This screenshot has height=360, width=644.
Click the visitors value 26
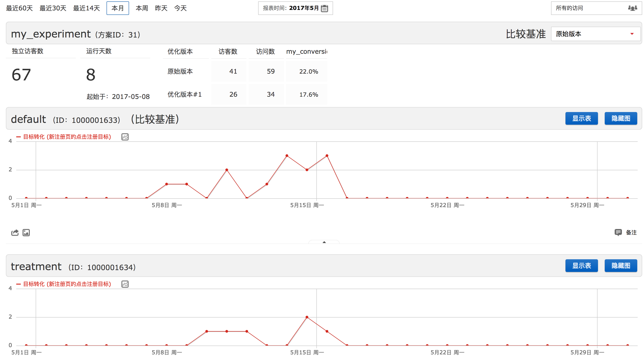click(233, 94)
